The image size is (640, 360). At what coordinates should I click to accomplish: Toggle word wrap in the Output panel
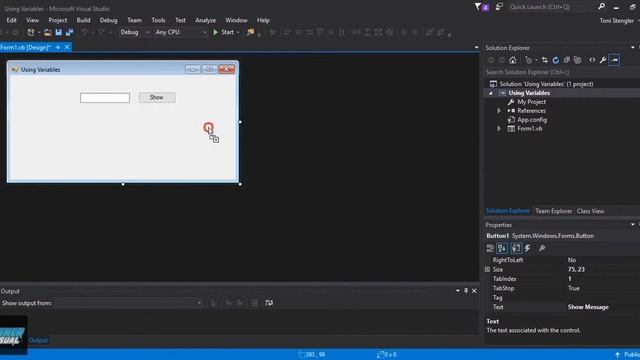point(269,303)
